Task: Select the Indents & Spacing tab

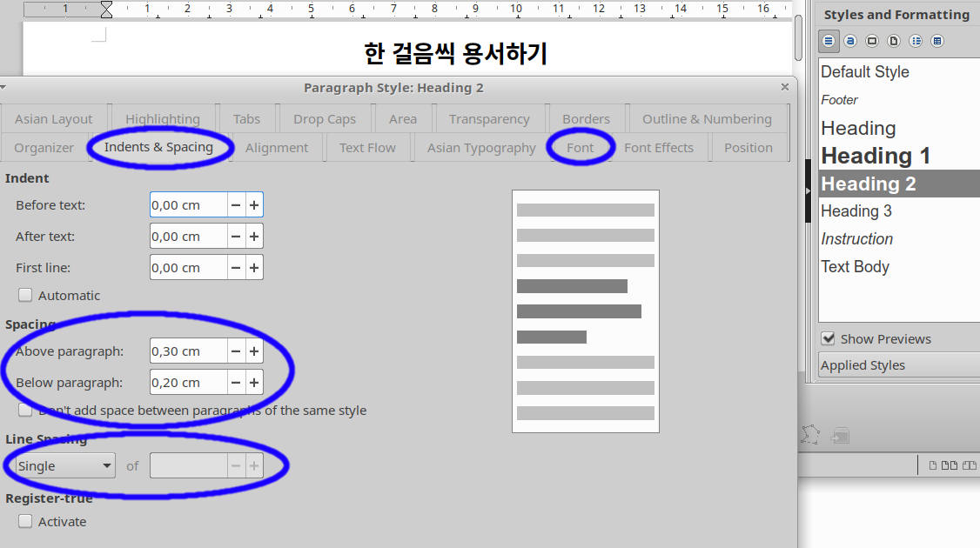Action: point(158,147)
